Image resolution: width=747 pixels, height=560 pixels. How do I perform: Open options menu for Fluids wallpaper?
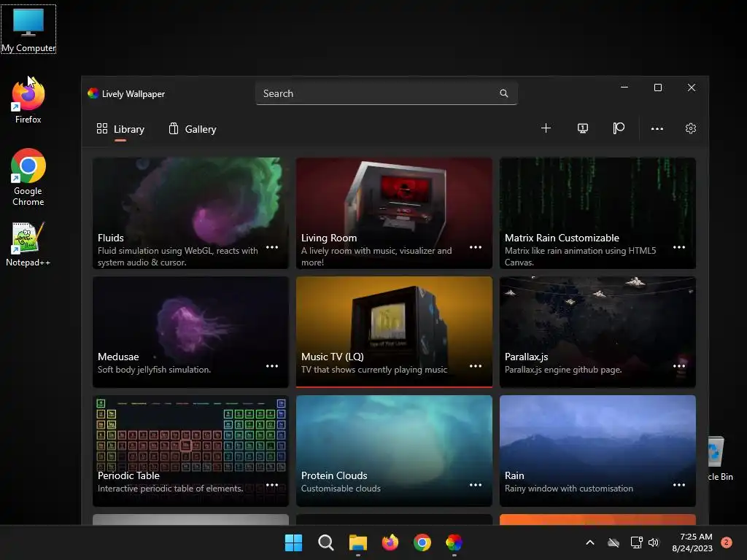(272, 247)
